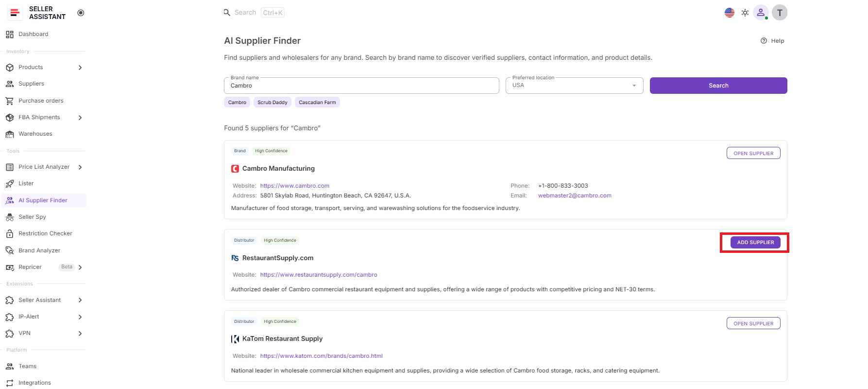Viewport: 868px width, 389px height.
Task: Toggle light/dark theme sun icon
Action: (x=745, y=13)
